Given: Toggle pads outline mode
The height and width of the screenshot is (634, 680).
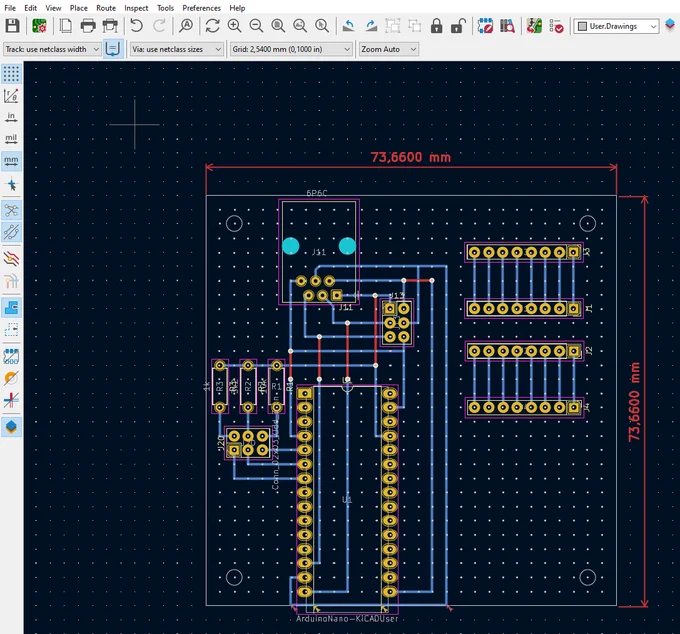Looking at the screenshot, I should tap(11, 356).
